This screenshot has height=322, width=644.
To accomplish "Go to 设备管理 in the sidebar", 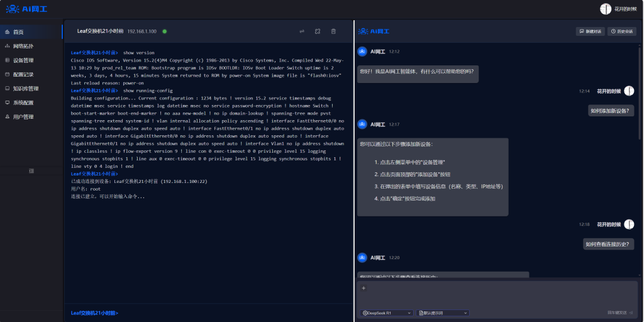I will click(23, 60).
